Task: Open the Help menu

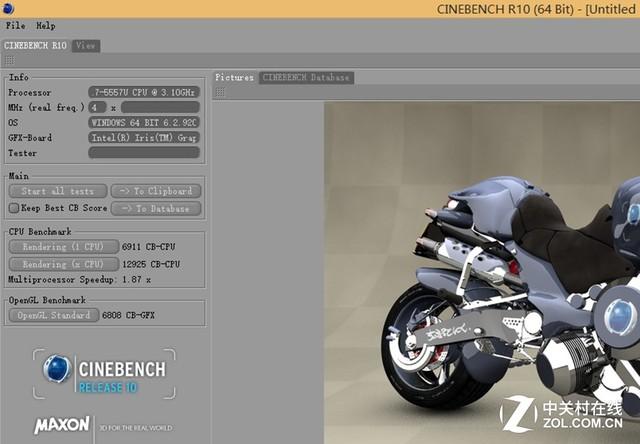Action: [46, 26]
